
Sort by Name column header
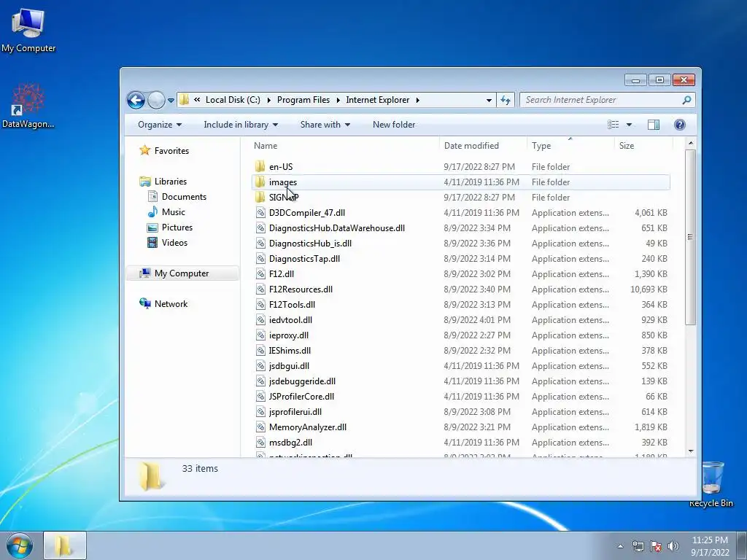click(x=266, y=146)
